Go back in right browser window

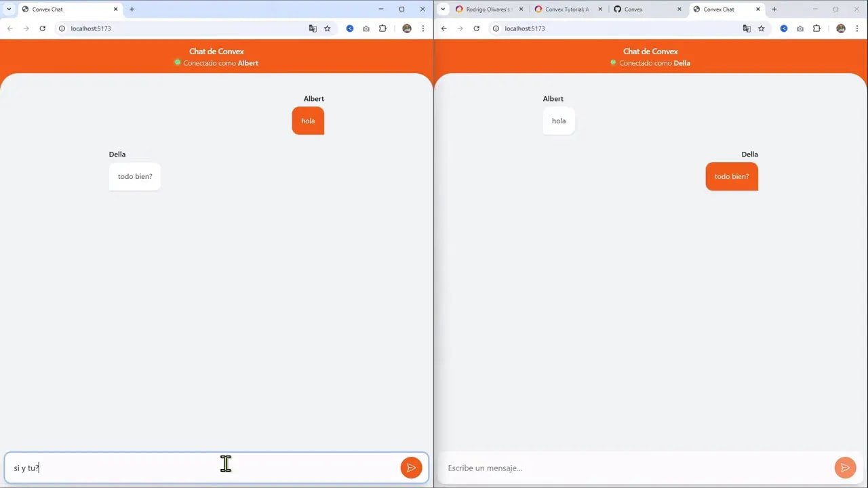(443, 28)
